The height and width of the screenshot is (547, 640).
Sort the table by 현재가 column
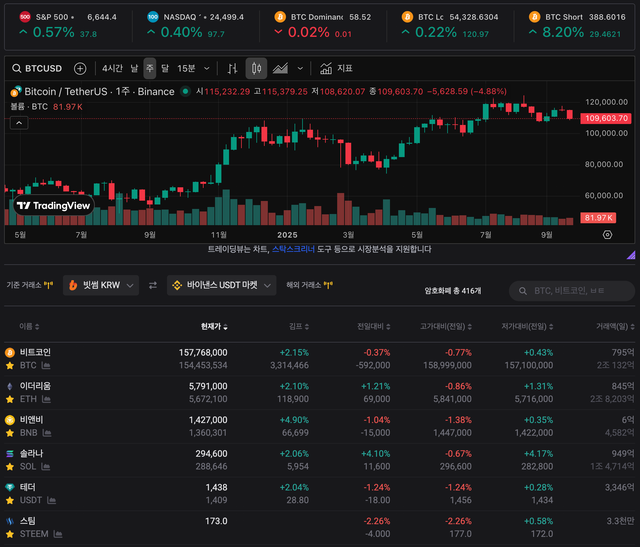tap(214, 326)
